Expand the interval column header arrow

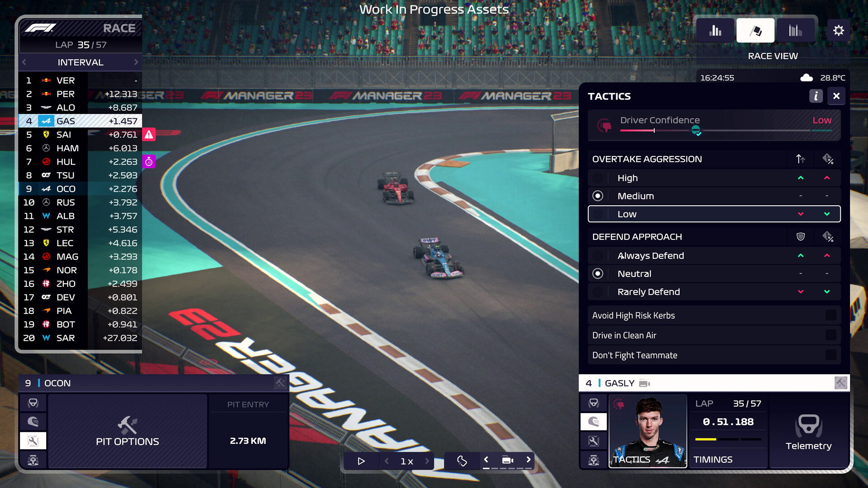pos(136,62)
